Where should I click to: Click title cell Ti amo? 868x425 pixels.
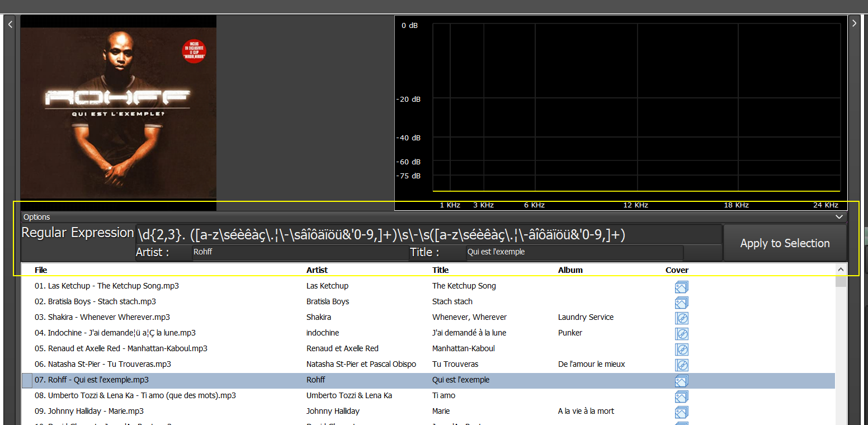[x=444, y=395]
